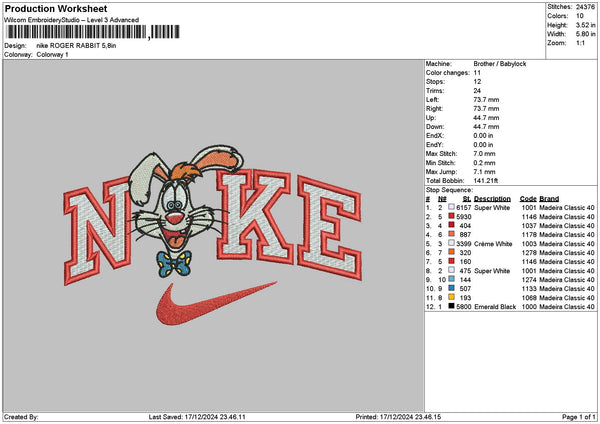Click the Right label in machine info

pos(434,109)
